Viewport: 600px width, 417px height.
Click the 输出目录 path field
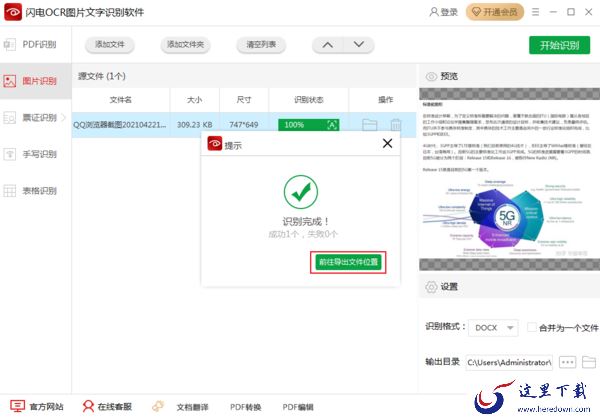pos(509,362)
